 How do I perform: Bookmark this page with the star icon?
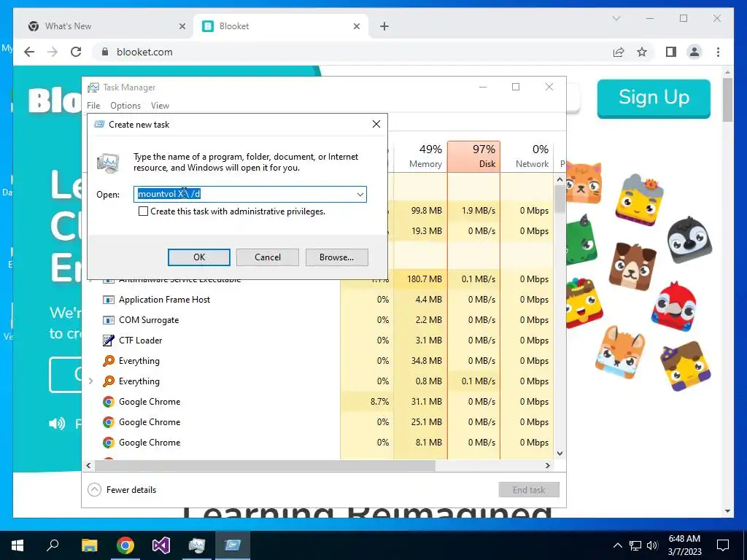pyautogui.click(x=642, y=52)
